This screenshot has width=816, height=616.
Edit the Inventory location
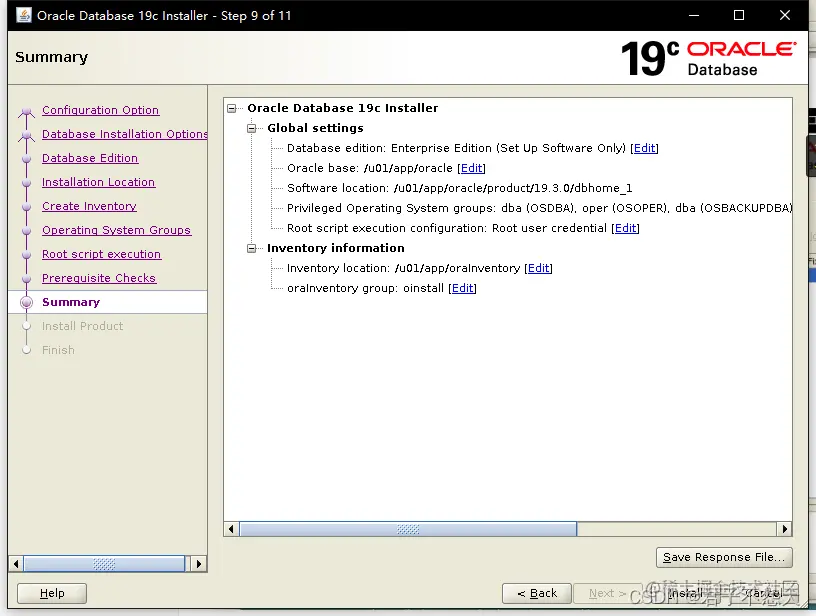539,268
